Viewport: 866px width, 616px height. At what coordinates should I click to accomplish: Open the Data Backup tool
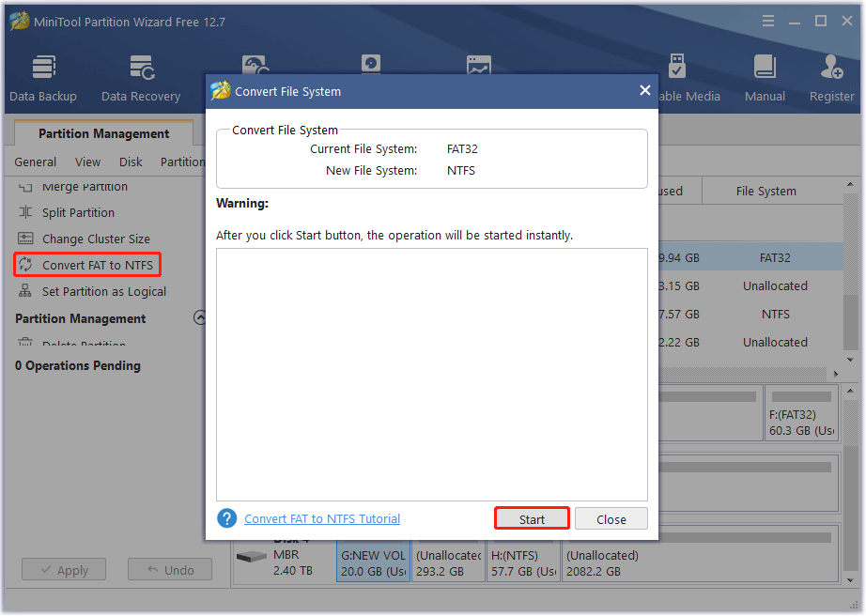[x=43, y=78]
